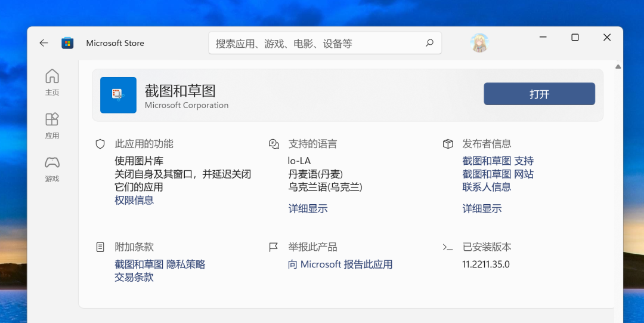Click the 打开 button
The height and width of the screenshot is (323, 644).
point(539,94)
